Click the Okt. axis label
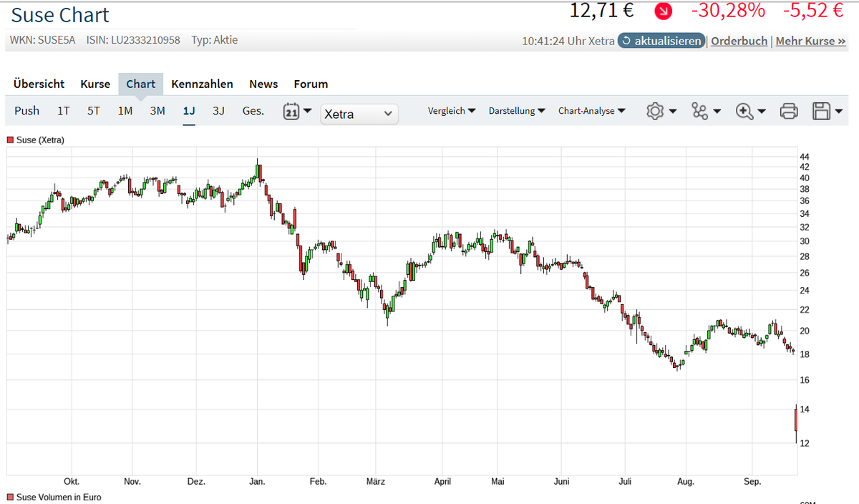The height and width of the screenshot is (504, 859). point(72,482)
